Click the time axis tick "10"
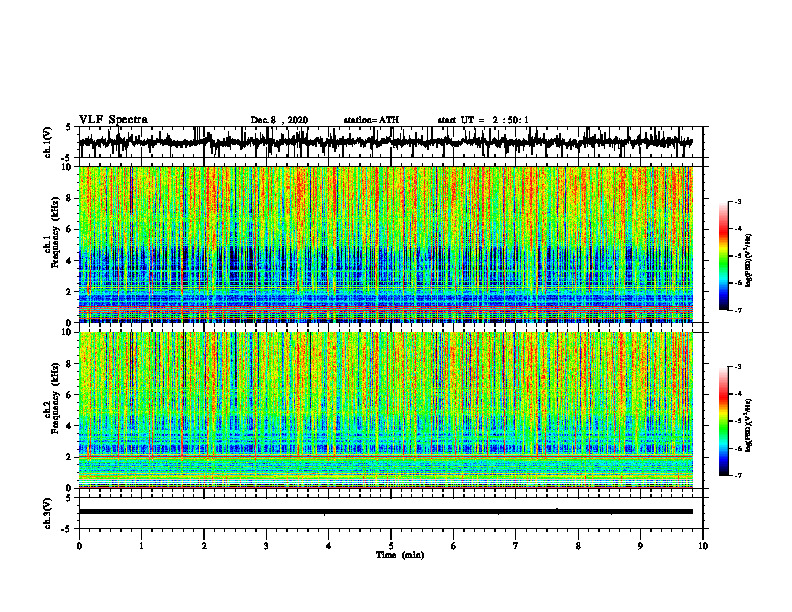The width and height of the screenshot is (792, 612). (x=703, y=546)
